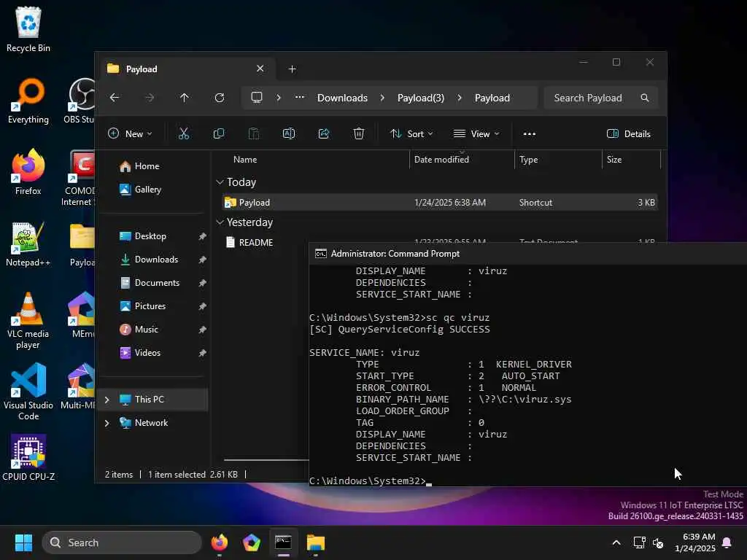Sort by Size column header
The height and width of the screenshot is (560, 747).
[631, 160]
